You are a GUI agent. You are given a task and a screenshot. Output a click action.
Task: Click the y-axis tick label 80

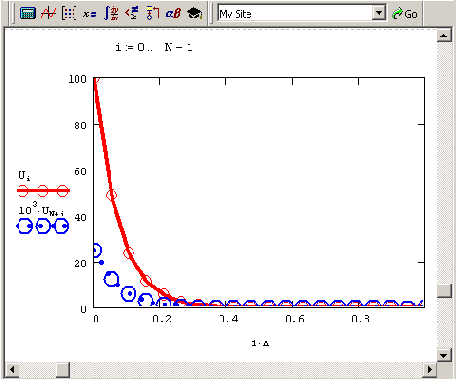(80, 125)
